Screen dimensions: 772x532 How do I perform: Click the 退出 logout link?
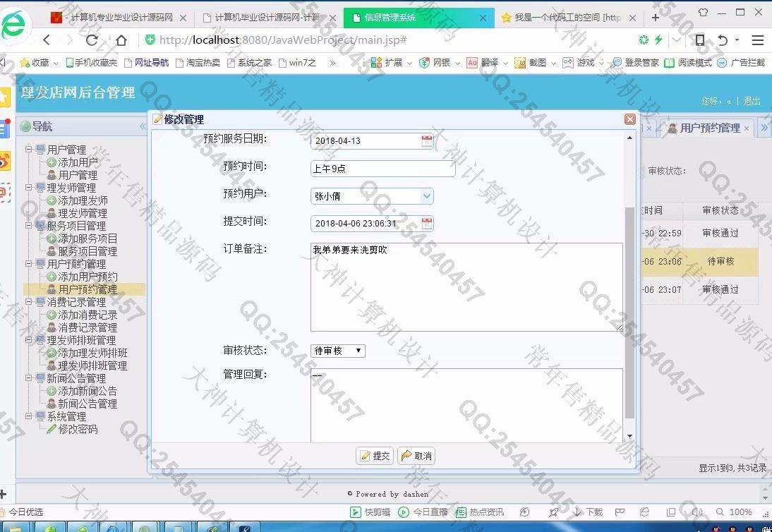click(752, 101)
